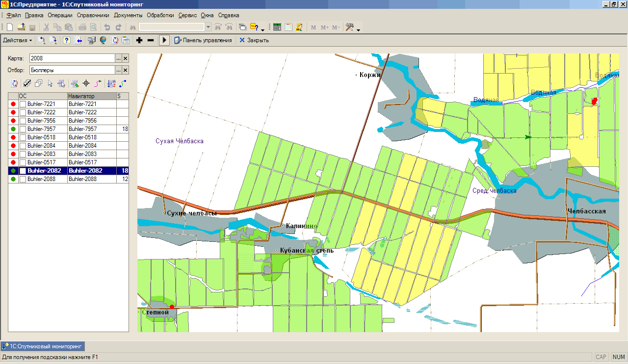Click the A-Z sort list icon
Viewport: 628px width, 364px height.
click(x=111, y=83)
